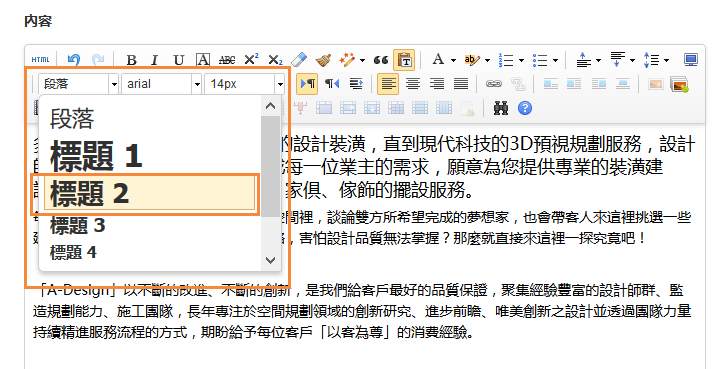Expand the magic wand dropdown arrow
This screenshot has width=724, height=369.
362,60
